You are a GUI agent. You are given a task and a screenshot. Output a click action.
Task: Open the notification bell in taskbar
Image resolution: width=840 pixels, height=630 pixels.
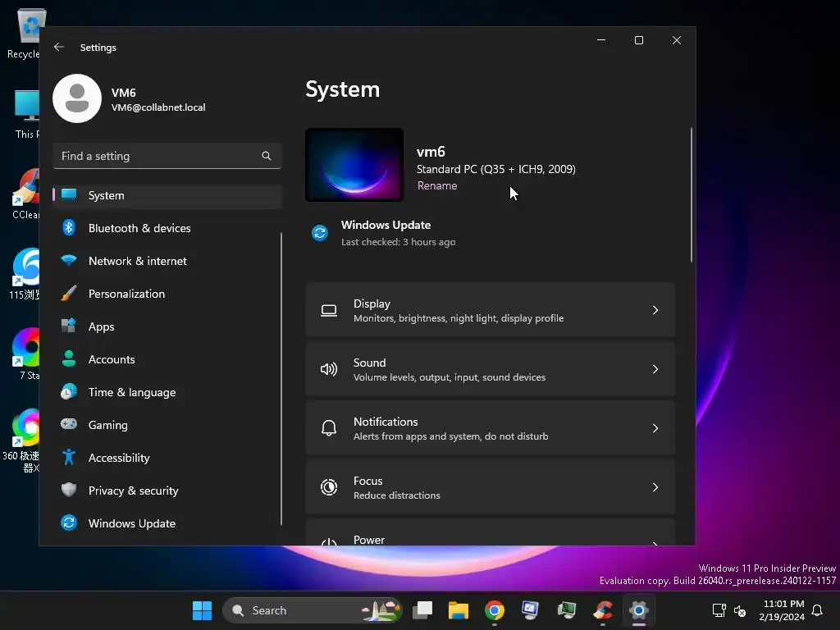pos(817,610)
